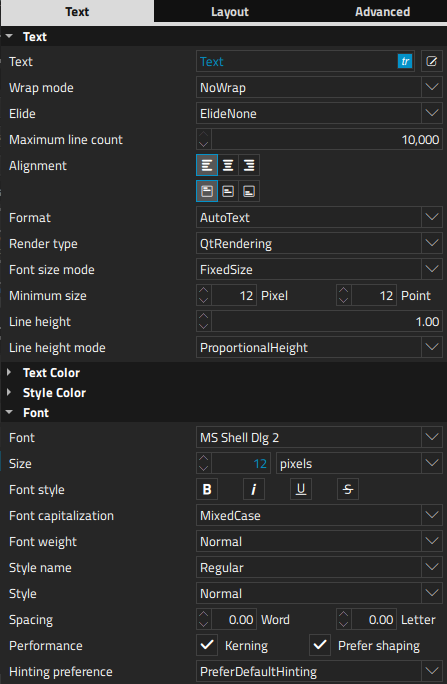Click the Minimum size Pixel value field

(234, 296)
